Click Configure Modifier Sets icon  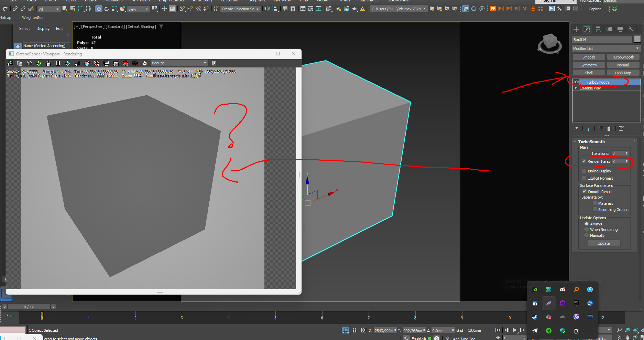[x=621, y=128]
